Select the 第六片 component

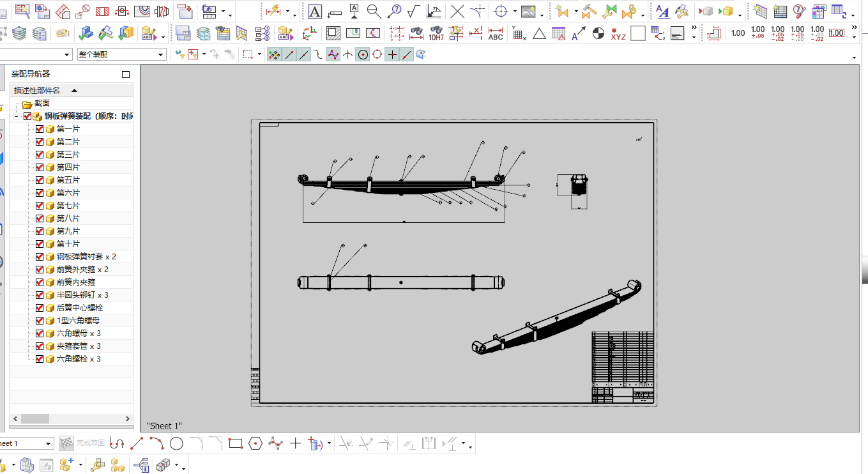point(68,193)
